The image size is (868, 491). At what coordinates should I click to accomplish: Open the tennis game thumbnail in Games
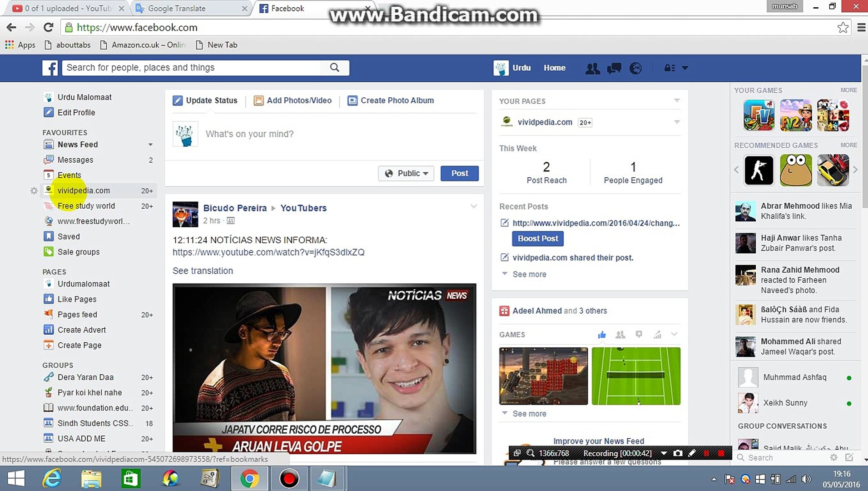click(636, 376)
